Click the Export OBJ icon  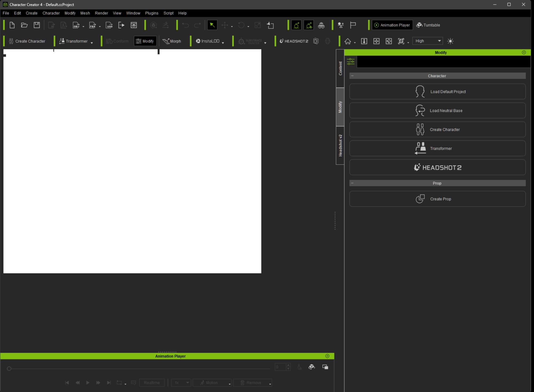(76, 25)
